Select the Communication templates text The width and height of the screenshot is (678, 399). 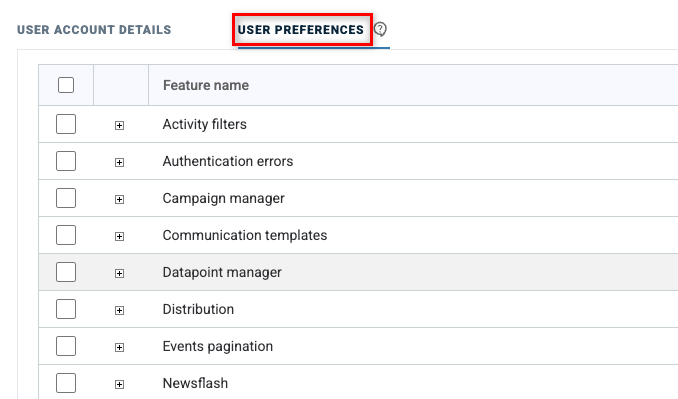(x=245, y=235)
